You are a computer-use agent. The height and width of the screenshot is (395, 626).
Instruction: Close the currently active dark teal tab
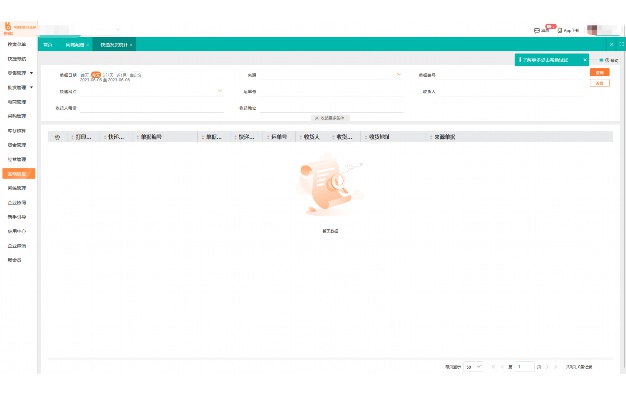point(131,45)
